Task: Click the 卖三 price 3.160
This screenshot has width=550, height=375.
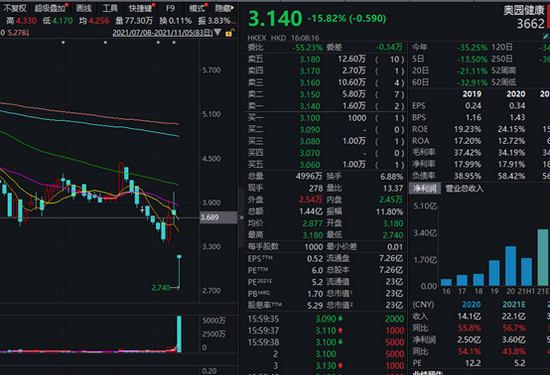Action: click(310, 83)
